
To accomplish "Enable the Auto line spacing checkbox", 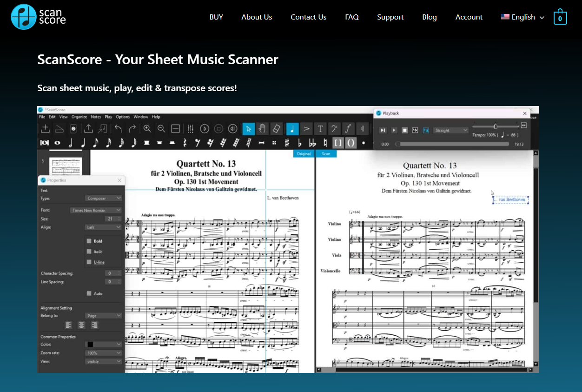I will [x=89, y=293].
